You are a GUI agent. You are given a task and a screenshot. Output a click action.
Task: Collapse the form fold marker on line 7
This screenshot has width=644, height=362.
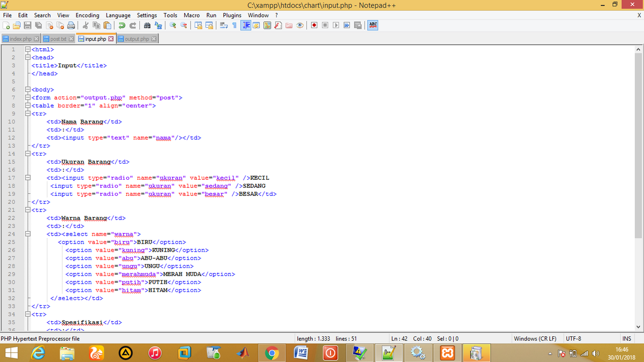[x=28, y=98]
